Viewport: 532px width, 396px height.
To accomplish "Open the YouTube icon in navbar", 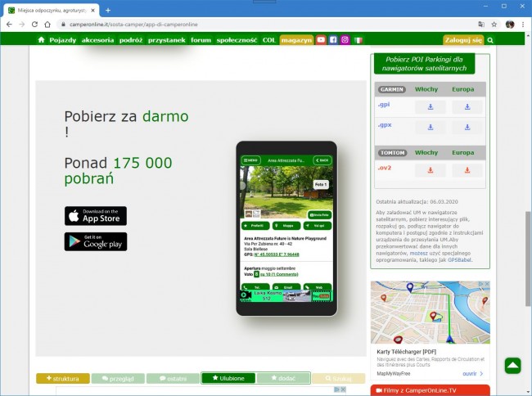I will (x=321, y=39).
